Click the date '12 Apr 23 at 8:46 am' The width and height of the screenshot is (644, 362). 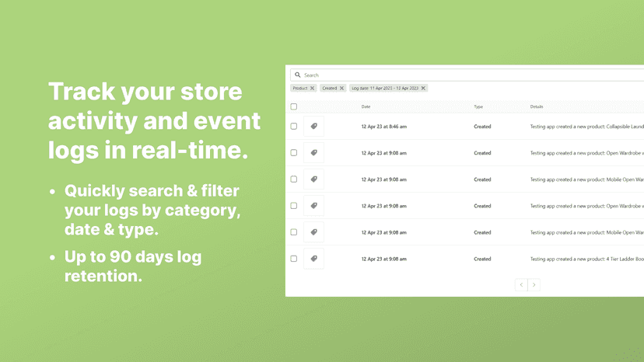click(x=384, y=127)
